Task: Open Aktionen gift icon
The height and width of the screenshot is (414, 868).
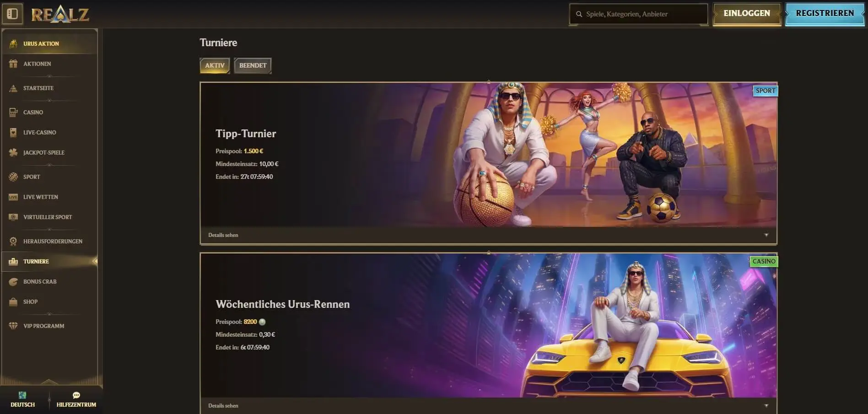Action: click(x=13, y=64)
